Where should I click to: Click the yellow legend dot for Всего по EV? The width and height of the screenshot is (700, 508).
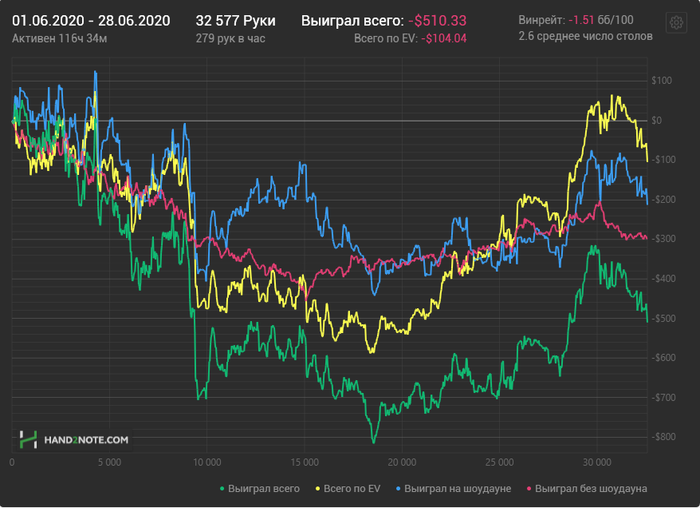click(x=318, y=489)
